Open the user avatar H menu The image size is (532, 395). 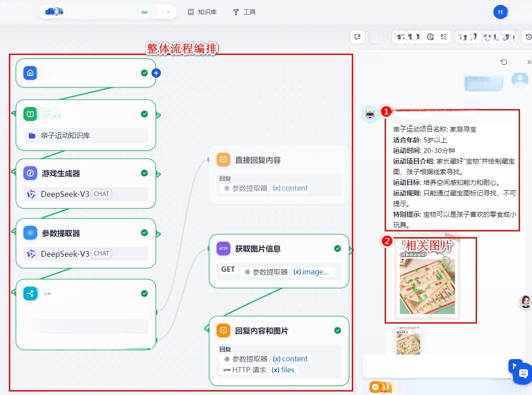tap(500, 12)
